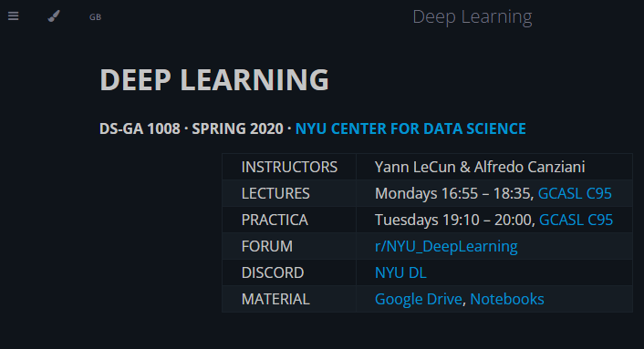Visit the r/NYU_DeepLearning forum link
The width and height of the screenshot is (644, 349).
pos(446,246)
